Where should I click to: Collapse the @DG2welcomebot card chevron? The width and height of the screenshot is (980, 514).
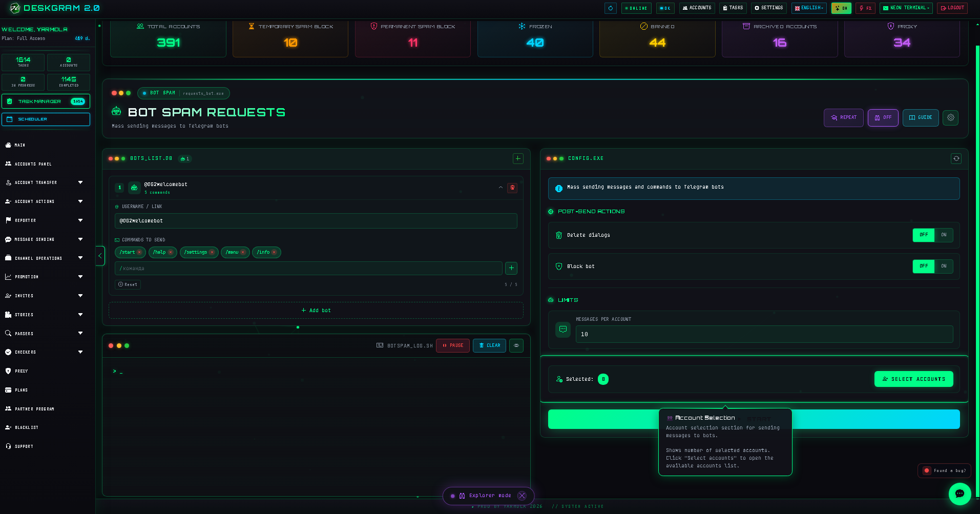pos(501,188)
